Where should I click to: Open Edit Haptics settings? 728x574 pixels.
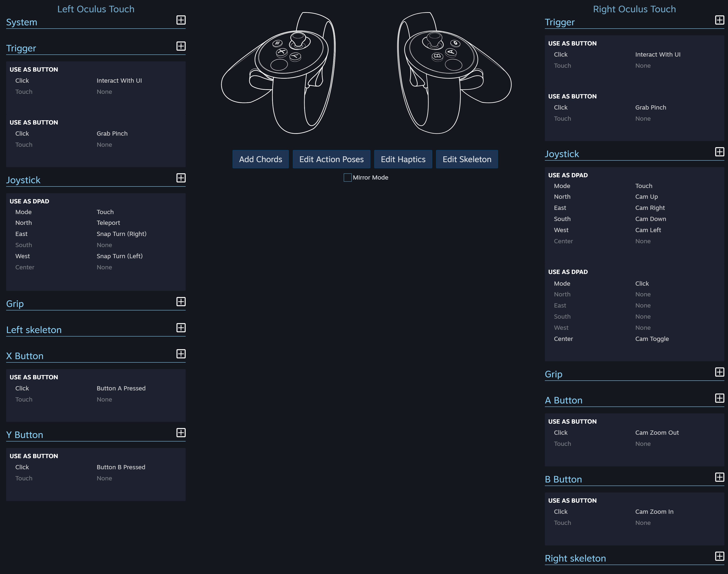tap(403, 159)
